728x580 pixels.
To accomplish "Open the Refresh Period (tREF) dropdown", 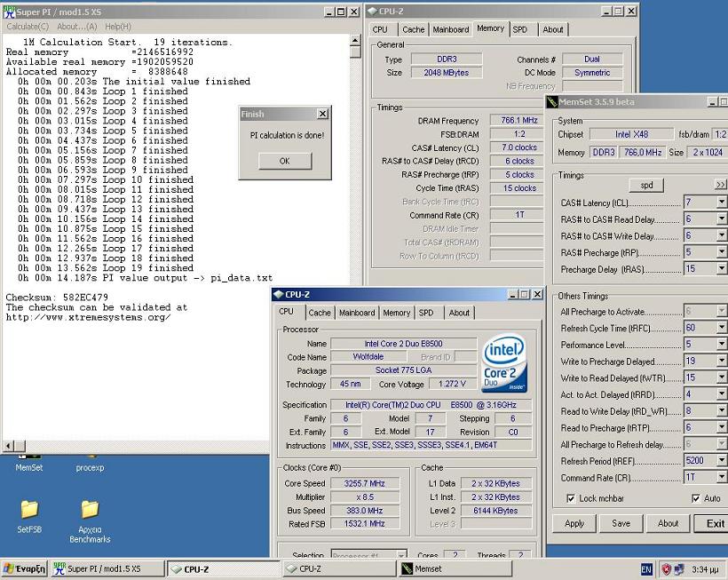I will [x=722, y=460].
